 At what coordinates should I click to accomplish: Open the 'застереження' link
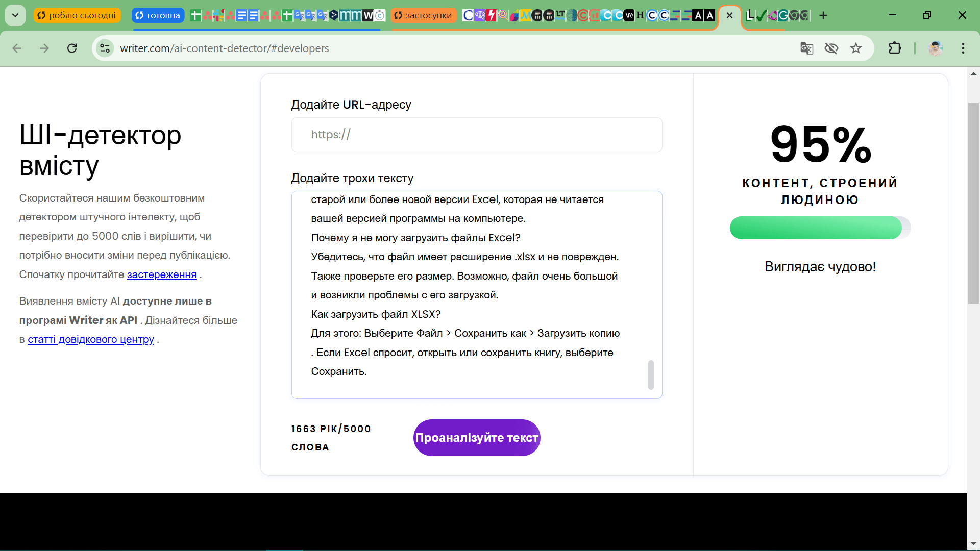tap(161, 274)
